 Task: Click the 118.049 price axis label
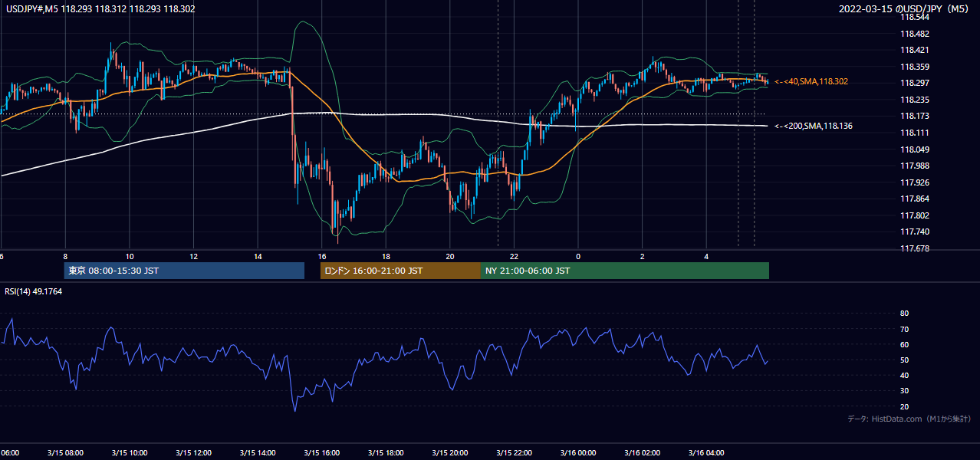click(x=915, y=149)
